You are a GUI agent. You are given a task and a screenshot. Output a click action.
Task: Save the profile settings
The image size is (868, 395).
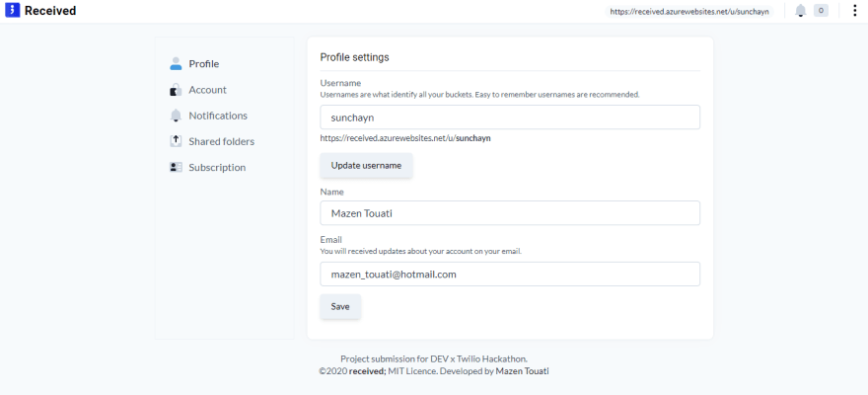(340, 306)
